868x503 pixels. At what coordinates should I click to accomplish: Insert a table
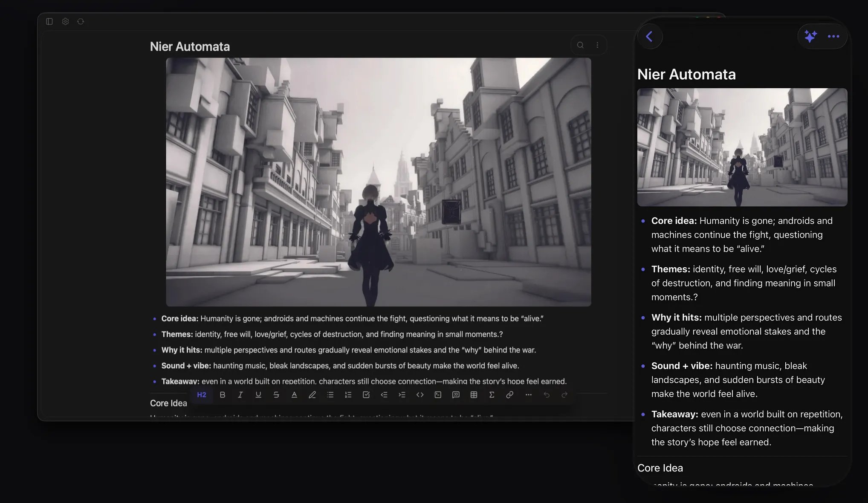point(474,395)
